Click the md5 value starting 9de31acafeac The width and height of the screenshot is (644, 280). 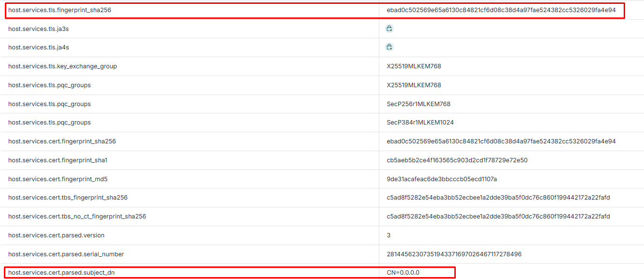(442, 179)
